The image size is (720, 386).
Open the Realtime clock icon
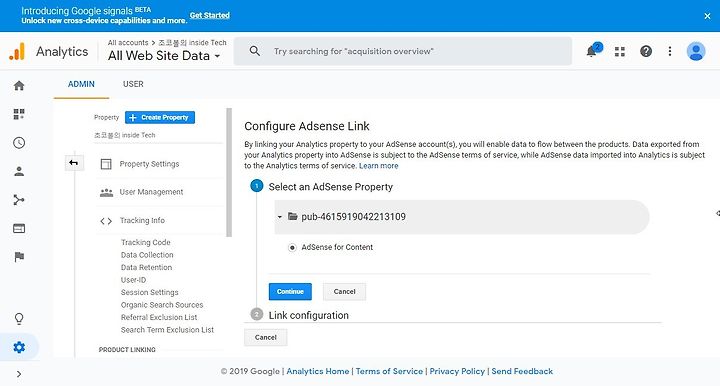coord(19,143)
